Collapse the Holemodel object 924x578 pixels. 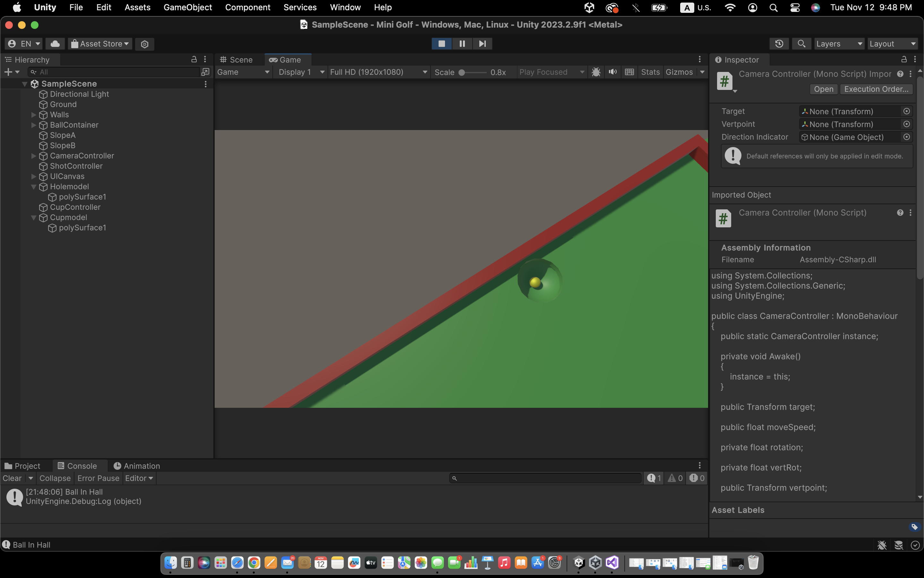(x=34, y=187)
